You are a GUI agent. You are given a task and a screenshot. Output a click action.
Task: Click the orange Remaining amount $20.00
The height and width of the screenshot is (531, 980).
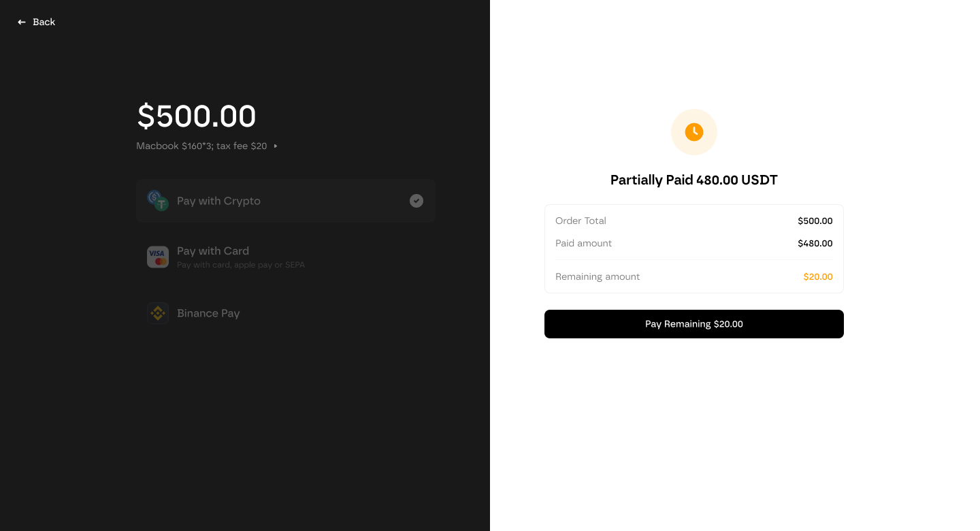(x=818, y=277)
